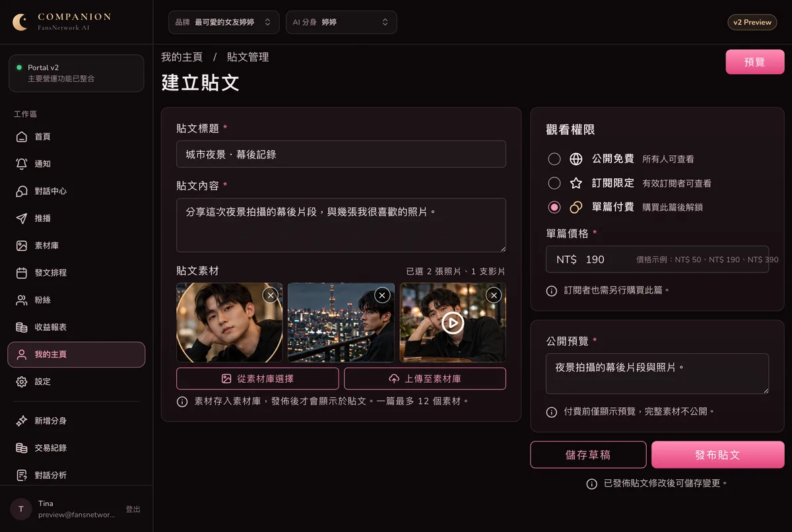Open 我的主頁 sidebar menu item

(77, 354)
